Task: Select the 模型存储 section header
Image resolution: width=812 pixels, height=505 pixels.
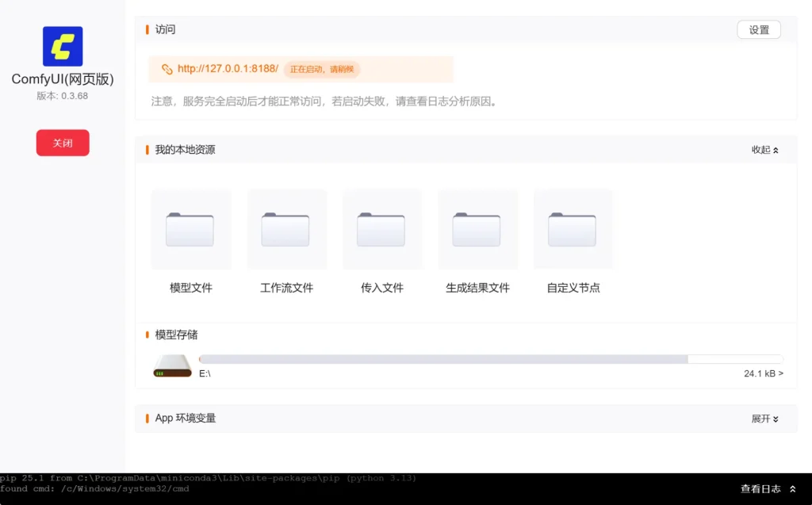Action: pyautogui.click(x=178, y=335)
